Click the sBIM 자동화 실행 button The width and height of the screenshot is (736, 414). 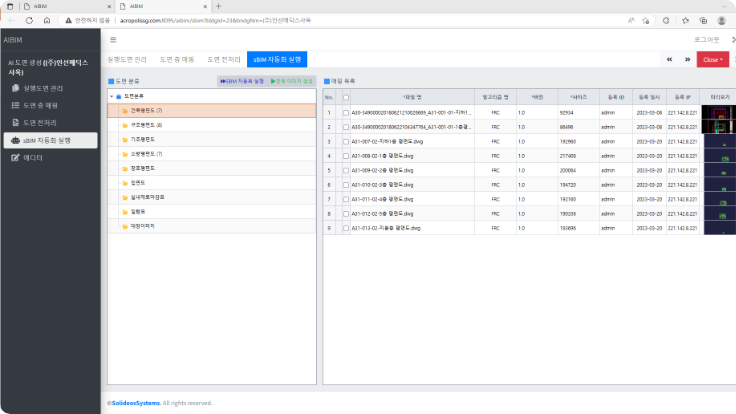(242, 80)
